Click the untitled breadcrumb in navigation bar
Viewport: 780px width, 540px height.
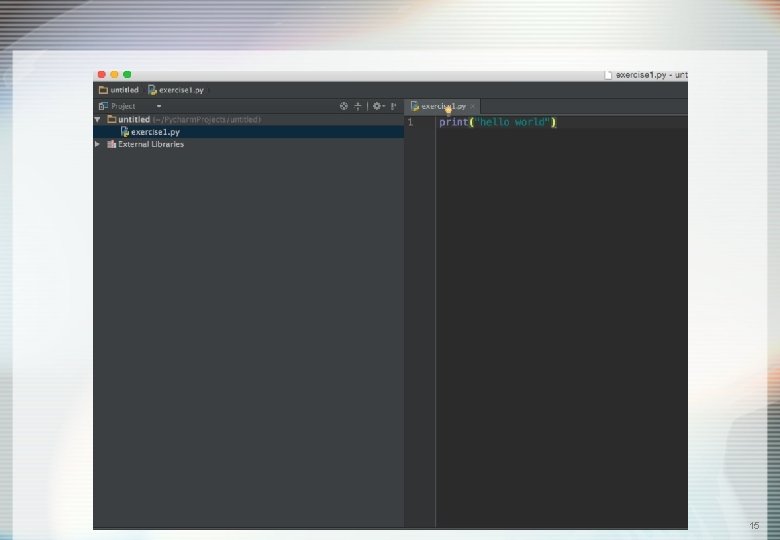[x=119, y=90]
